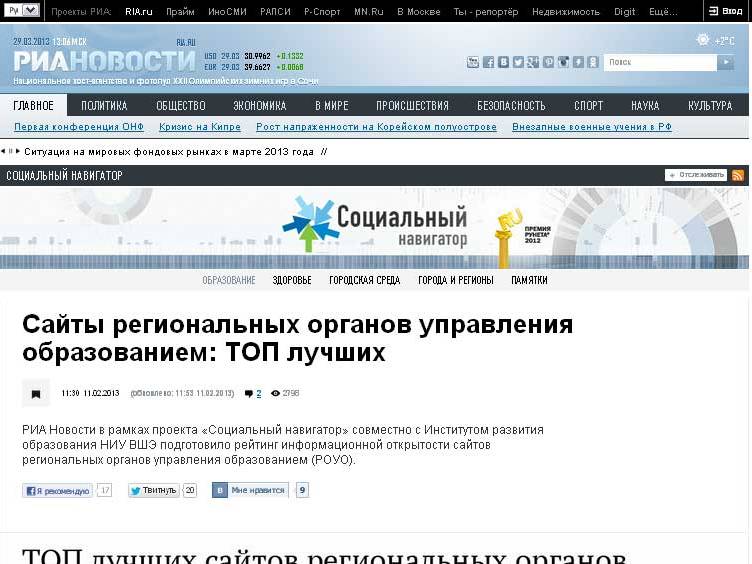Open the СПОРТ section
Image resolution: width=752 pixels, height=564 pixels.
(x=588, y=106)
